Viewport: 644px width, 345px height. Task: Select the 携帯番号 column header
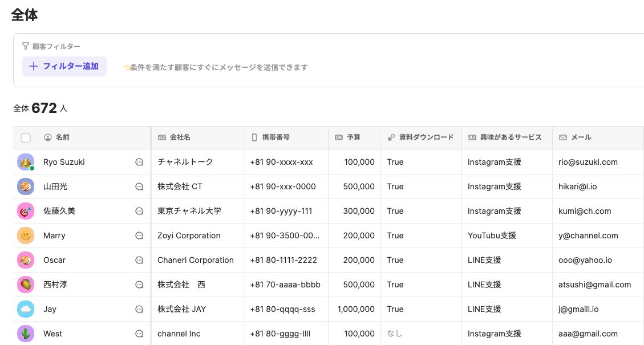(276, 137)
